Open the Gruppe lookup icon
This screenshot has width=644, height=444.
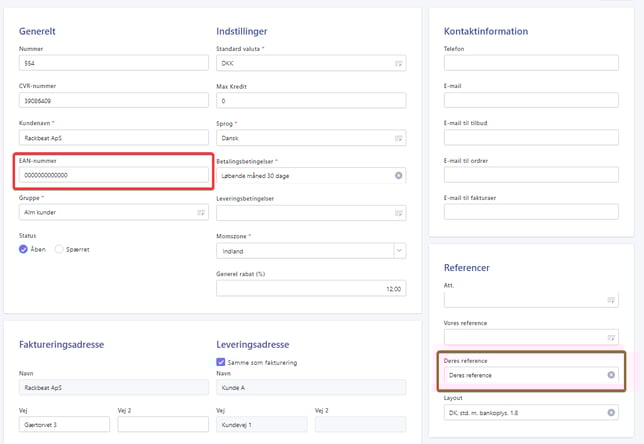point(201,213)
